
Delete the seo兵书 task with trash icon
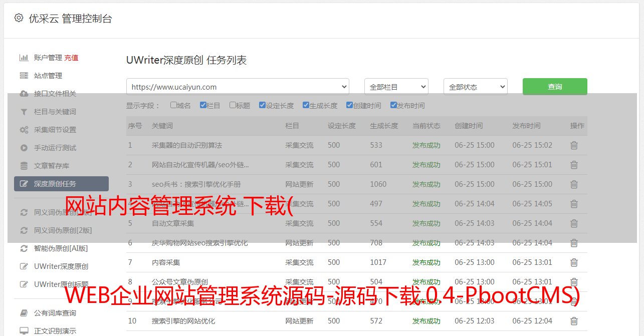574,184
